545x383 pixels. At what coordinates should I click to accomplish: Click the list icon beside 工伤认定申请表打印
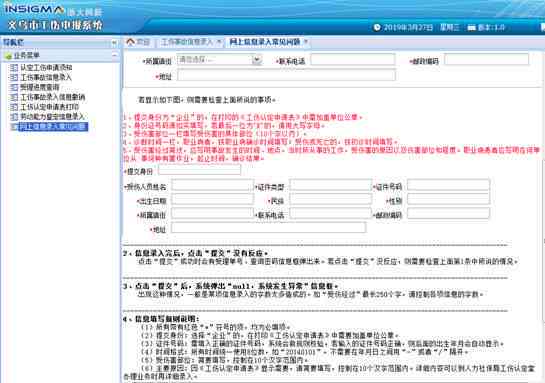pyautogui.click(x=14, y=107)
